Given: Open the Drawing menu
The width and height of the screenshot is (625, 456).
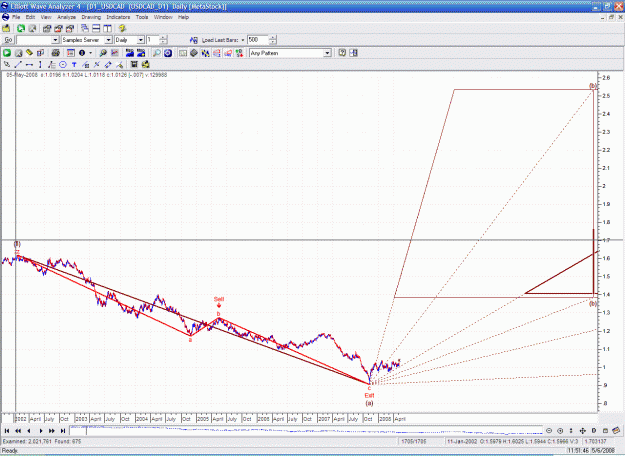Looking at the screenshot, I should point(91,17).
